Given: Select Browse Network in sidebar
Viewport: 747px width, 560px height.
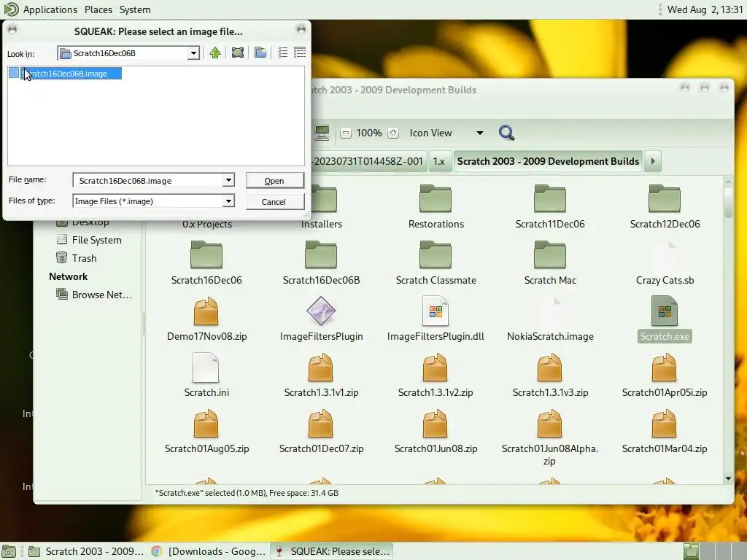Looking at the screenshot, I should [94, 295].
